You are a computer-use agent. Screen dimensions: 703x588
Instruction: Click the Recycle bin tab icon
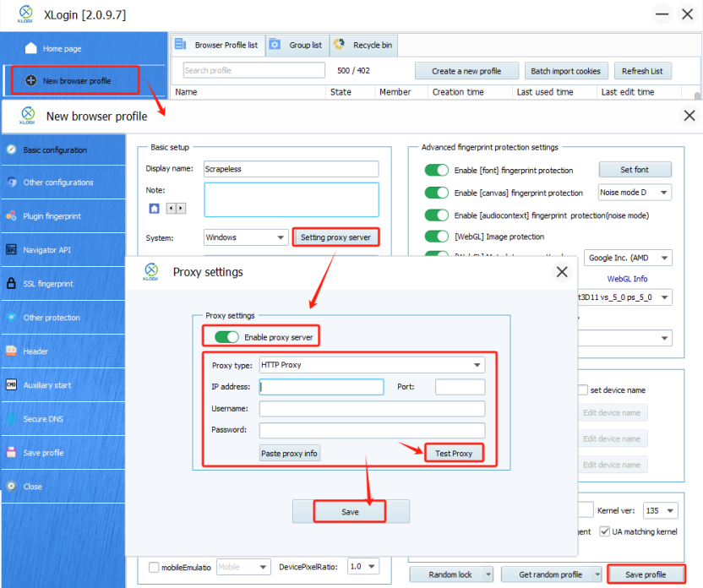(339, 44)
